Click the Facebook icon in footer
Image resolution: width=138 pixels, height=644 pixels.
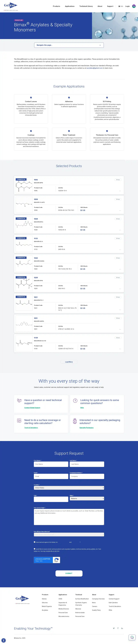pyautogui.click(x=118, y=628)
